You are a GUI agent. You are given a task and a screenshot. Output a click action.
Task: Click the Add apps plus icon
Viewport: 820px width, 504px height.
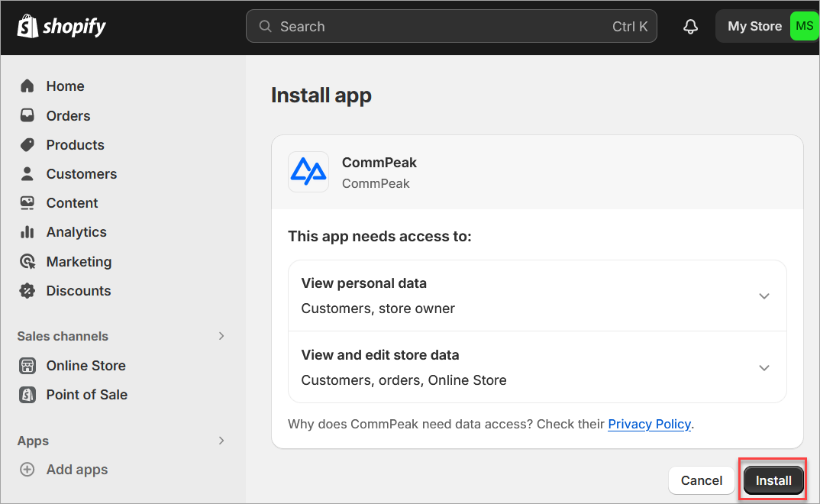pos(27,470)
